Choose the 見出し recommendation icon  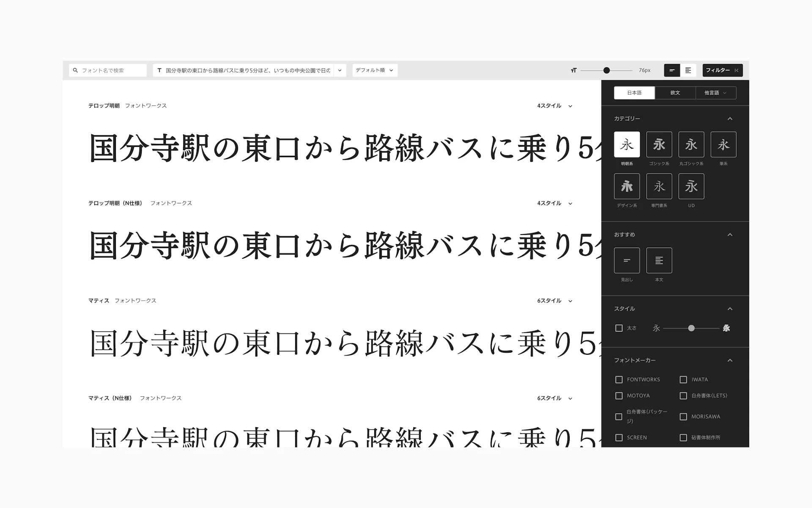tap(627, 260)
